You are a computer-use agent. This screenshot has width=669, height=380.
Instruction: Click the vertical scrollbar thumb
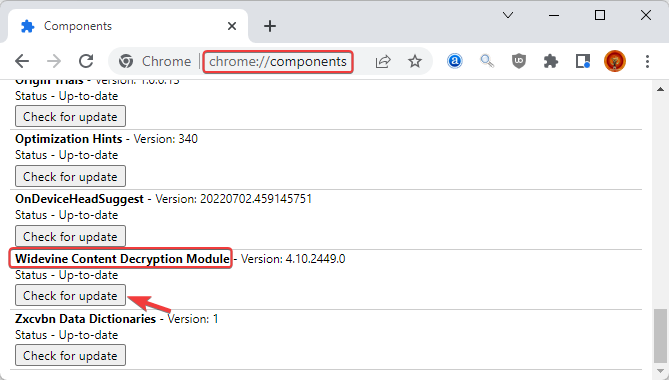click(660, 335)
